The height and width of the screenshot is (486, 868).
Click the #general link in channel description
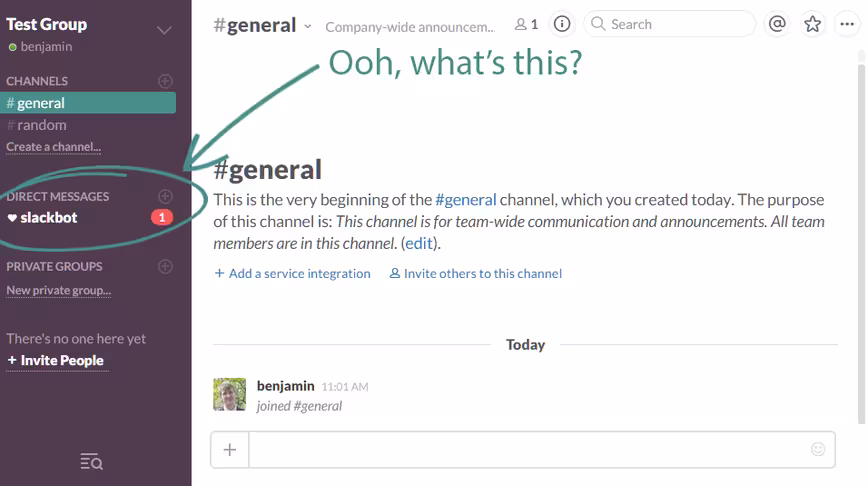(466, 199)
